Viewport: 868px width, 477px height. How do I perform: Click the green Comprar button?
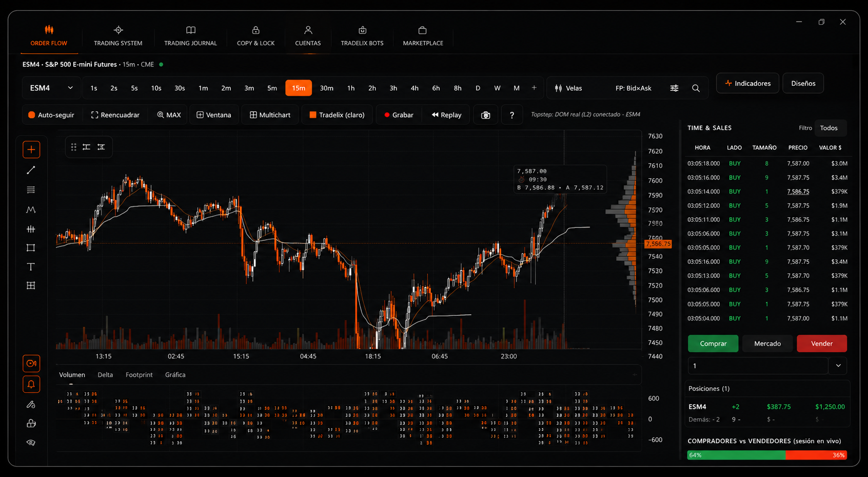(713, 344)
